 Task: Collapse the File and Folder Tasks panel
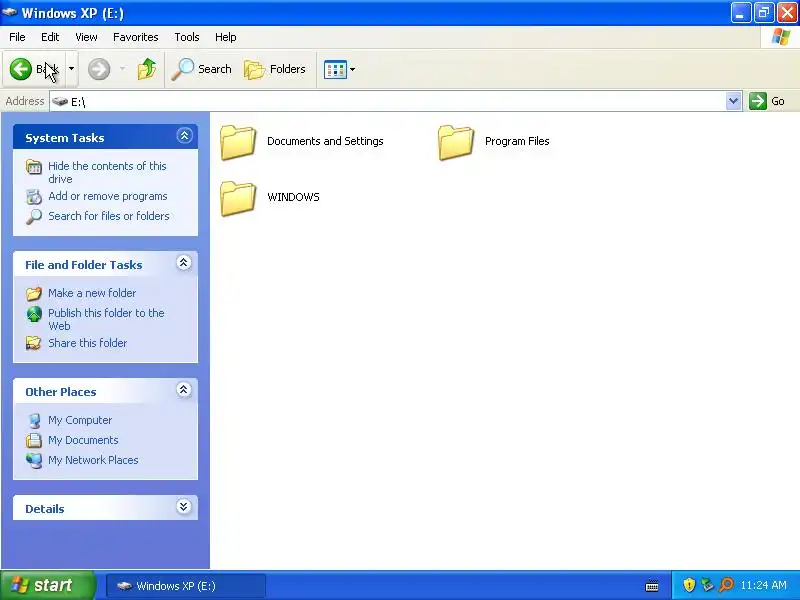[184, 263]
